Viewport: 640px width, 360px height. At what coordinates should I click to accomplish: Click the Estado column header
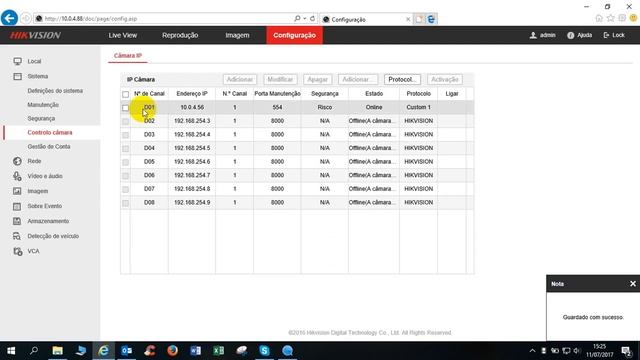click(374, 94)
